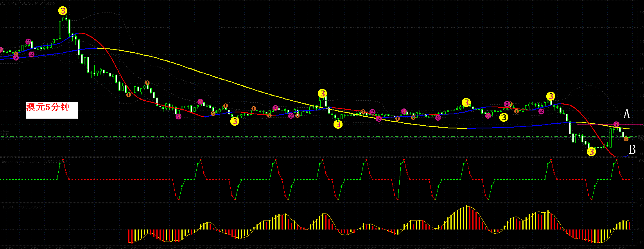Select the orange 1 marker on lower pink line
The image size is (644, 249).
tap(626, 139)
